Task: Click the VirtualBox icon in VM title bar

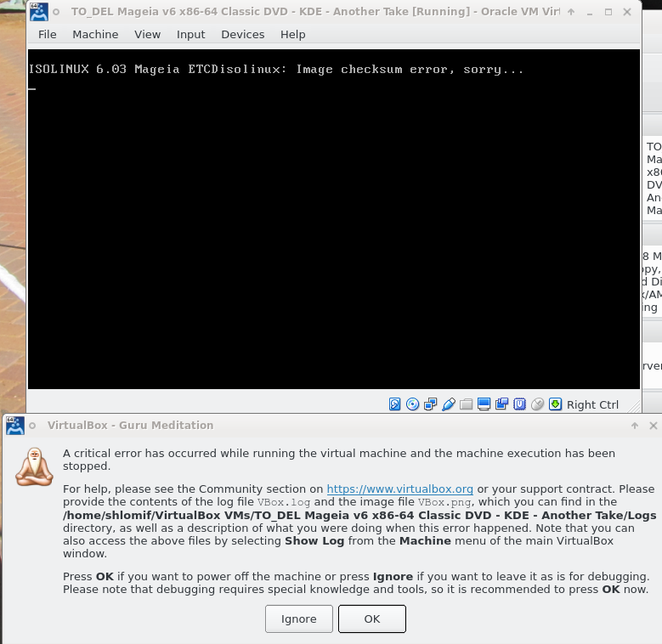Action: click(39, 12)
